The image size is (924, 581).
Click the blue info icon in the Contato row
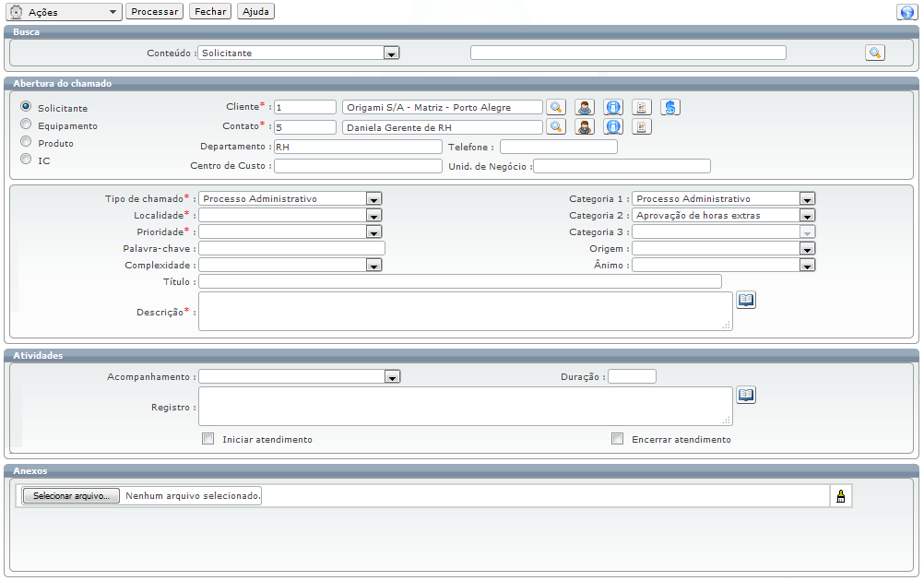pos(613,127)
